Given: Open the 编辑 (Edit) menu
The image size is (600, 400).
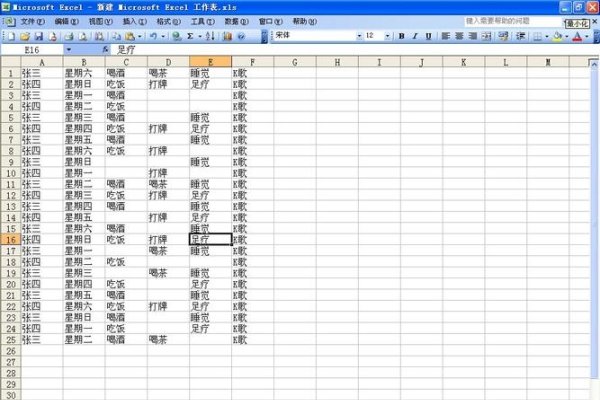Looking at the screenshot, I should click(67, 21).
